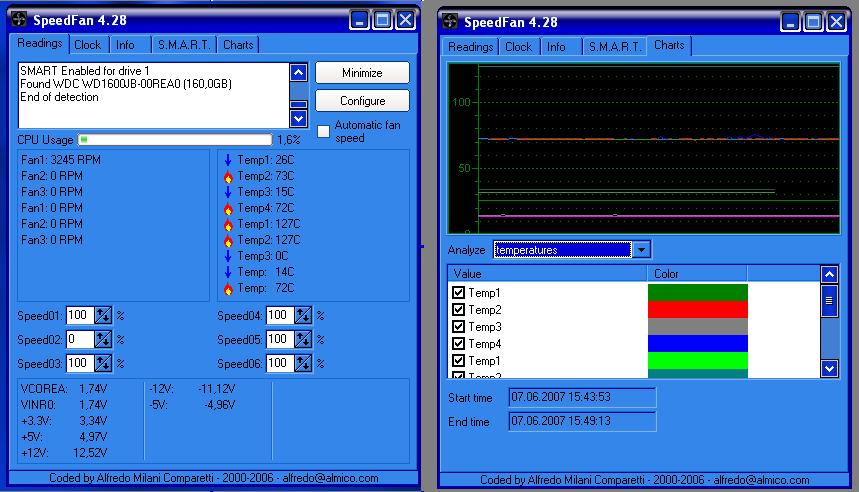Click log box scroll up arrow
Viewport: 859px width, 492px height.
pos(299,72)
